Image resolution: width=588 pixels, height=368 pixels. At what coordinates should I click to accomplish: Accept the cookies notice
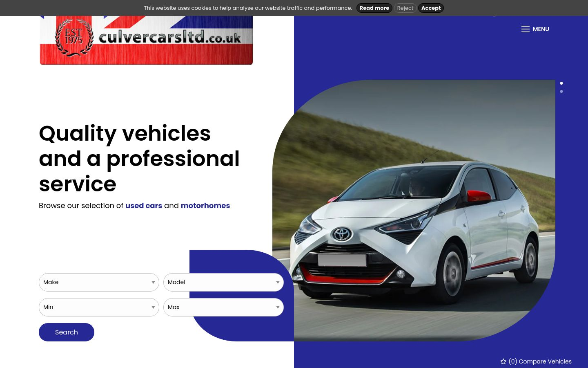pyautogui.click(x=431, y=8)
